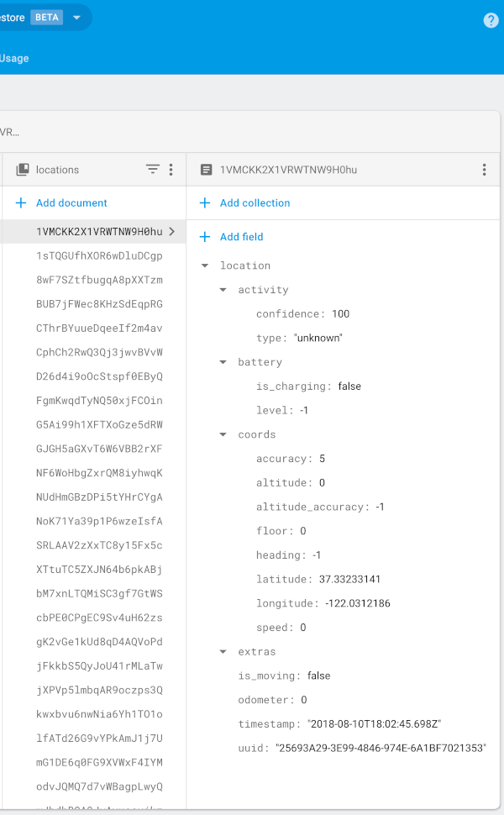Click the timestamp value 2018-08-10T18:02:45.698Z
This screenshot has width=504, height=815.
point(374,724)
